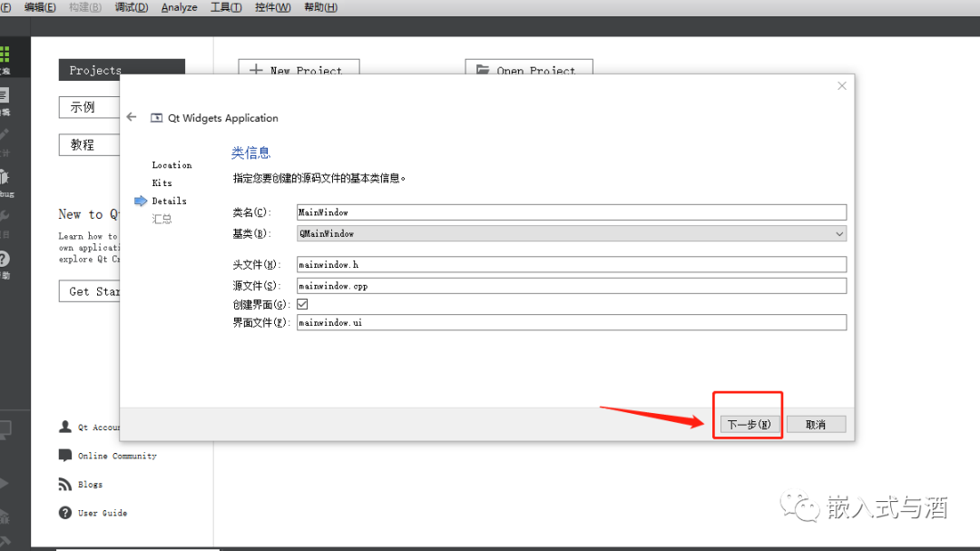Open the 编辑(E) menu
Image resolution: width=980 pixels, height=551 pixels.
(40, 7)
